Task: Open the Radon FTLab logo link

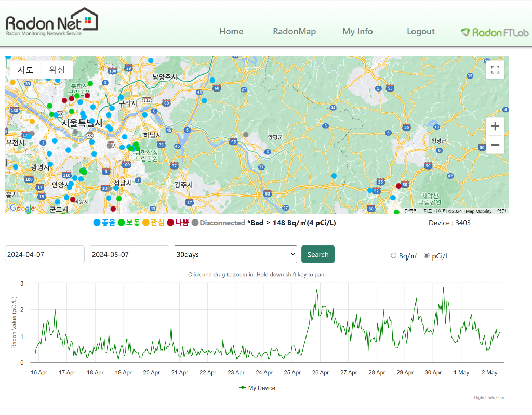Action: coord(494,32)
